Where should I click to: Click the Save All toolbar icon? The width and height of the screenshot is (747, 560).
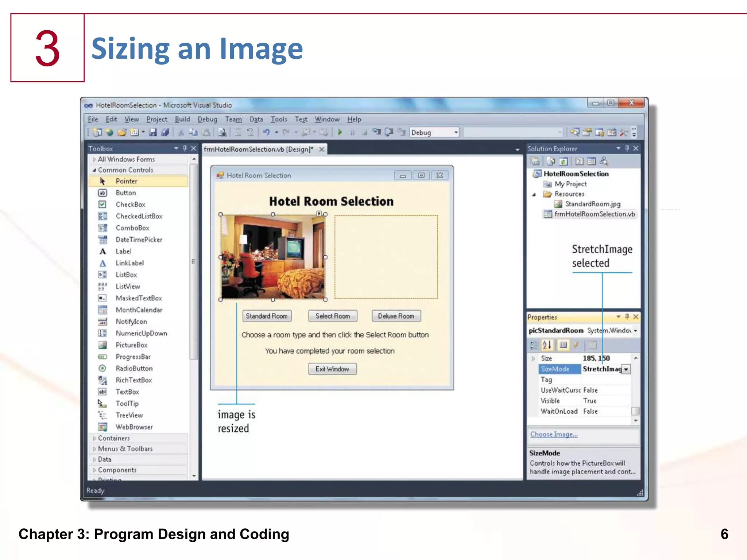(x=165, y=132)
